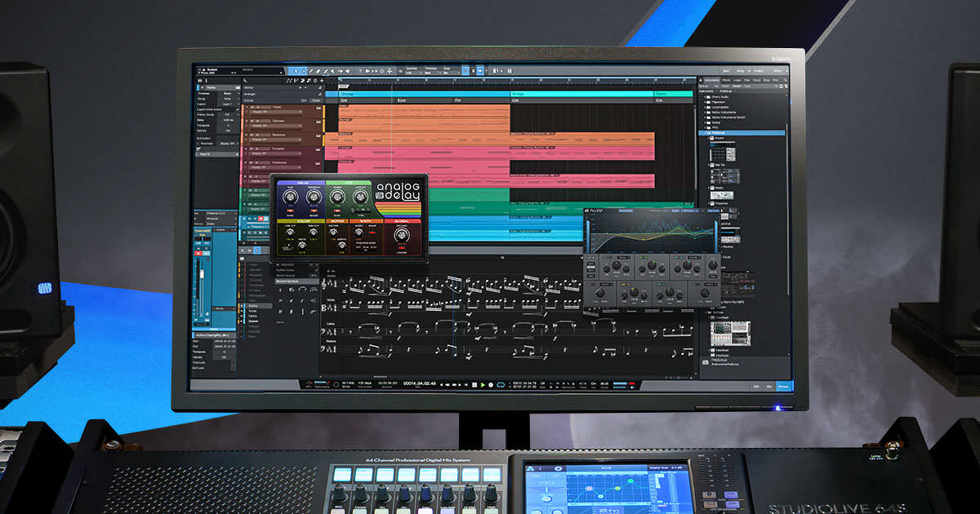This screenshot has width=980, height=514.
Task: Open the Impact instrument thumbnail
Action: 721,153
